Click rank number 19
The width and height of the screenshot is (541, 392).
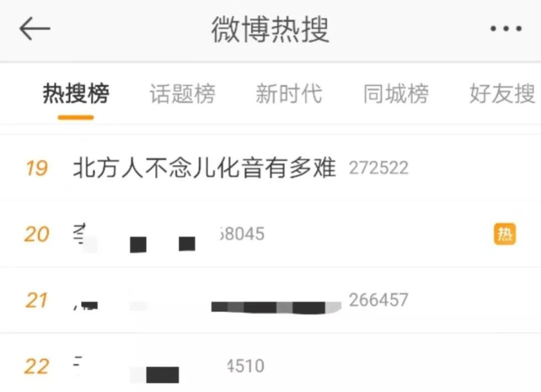pyautogui.click(x=36, y=169)
